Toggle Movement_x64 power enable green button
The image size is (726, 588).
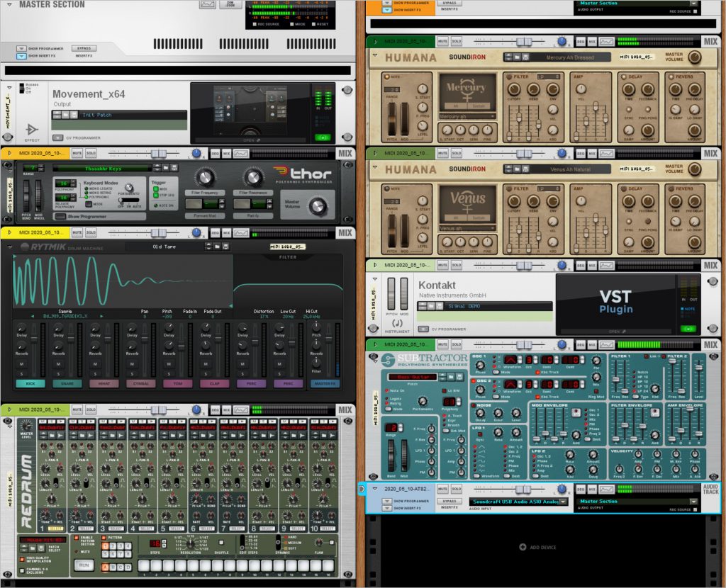pyautogui.click(x=323, y=137)
